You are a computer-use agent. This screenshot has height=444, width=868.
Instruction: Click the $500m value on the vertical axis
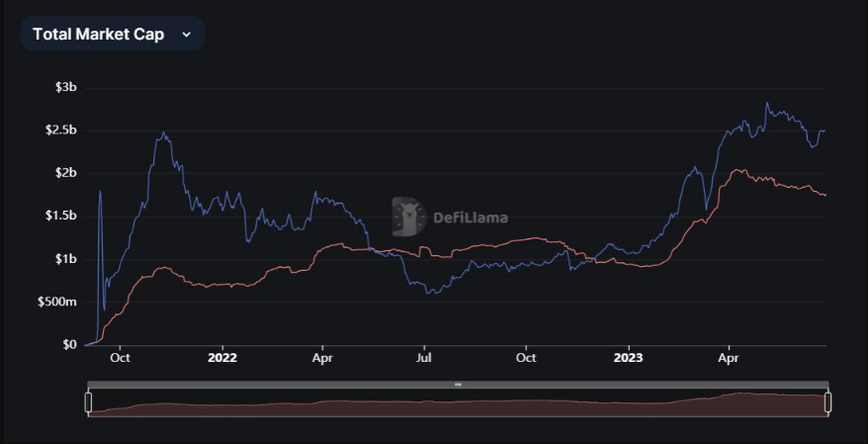pyautogui.click(x=57, y=302)
